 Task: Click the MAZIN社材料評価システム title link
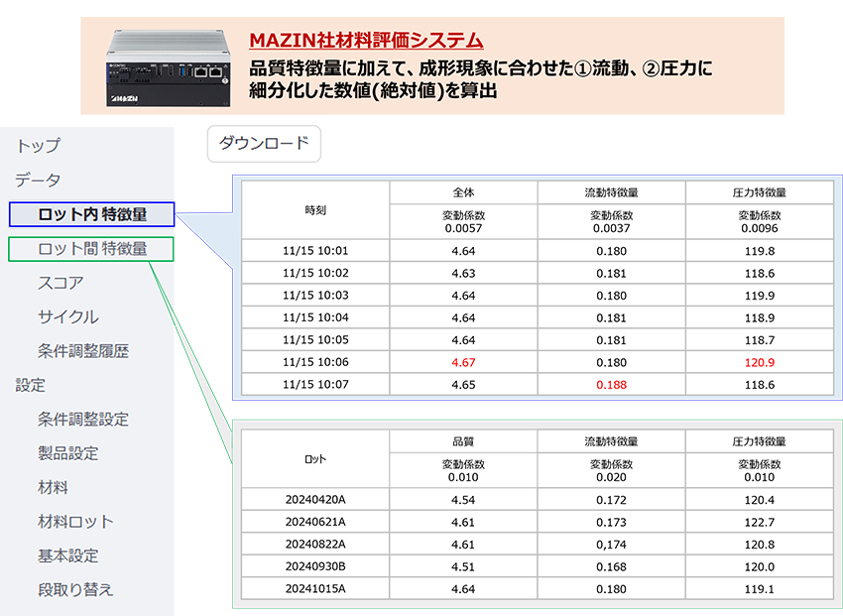point(366,41)
